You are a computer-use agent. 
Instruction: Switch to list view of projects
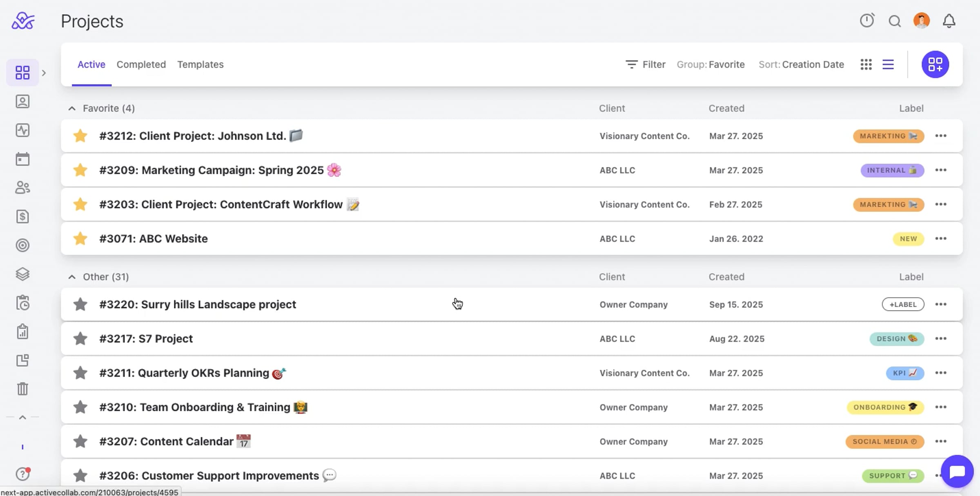(888, 65)
